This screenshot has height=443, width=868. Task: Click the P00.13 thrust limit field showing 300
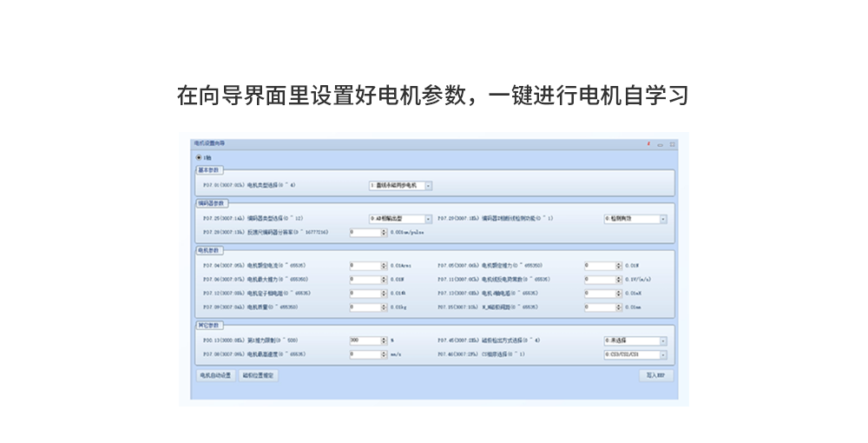365,341
